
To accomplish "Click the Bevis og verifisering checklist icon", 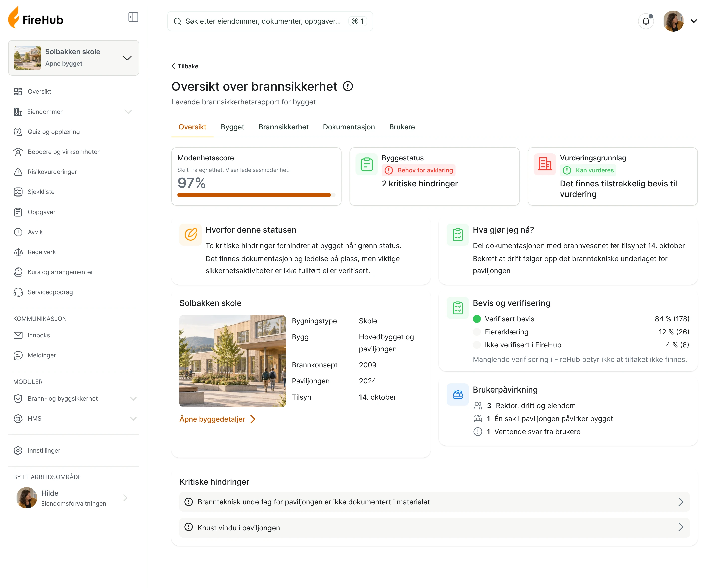I will pyautogui.click(x=457, y=308).
